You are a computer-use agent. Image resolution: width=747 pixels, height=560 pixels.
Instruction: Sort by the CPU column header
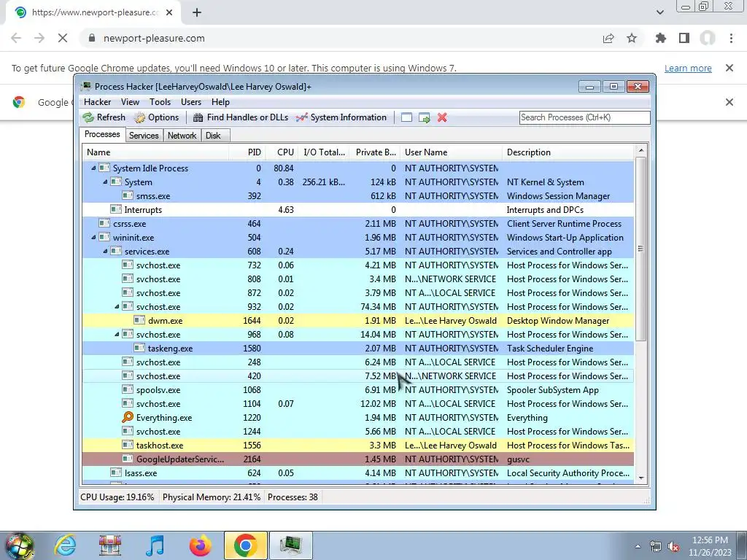click(x=281, y=152)
